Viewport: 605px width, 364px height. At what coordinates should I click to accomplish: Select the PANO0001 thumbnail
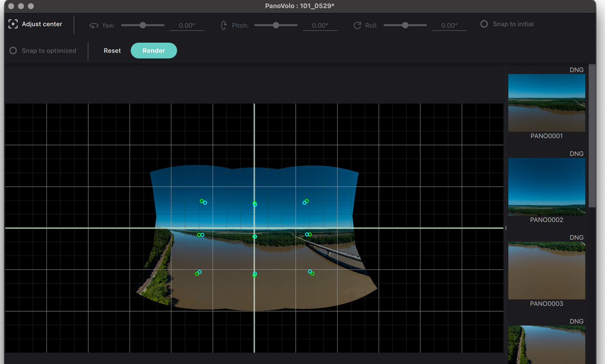[547, 103]
